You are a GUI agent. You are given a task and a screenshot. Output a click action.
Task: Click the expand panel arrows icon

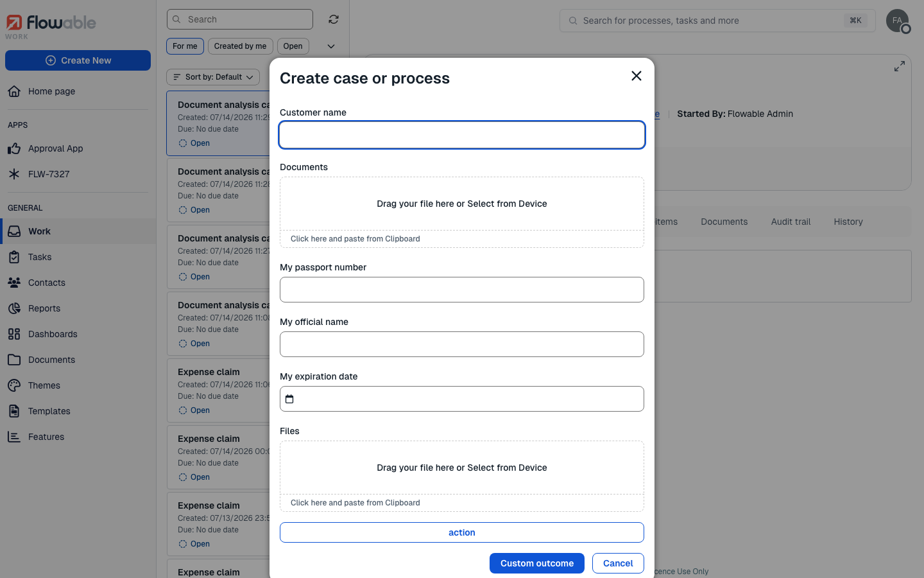[900, 66]
